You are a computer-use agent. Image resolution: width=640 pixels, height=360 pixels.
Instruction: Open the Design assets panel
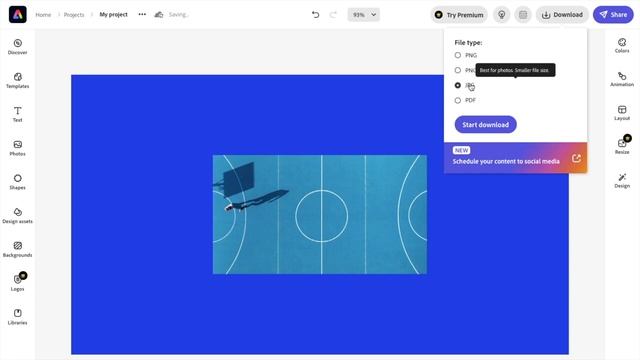click(x=18, y=216)
